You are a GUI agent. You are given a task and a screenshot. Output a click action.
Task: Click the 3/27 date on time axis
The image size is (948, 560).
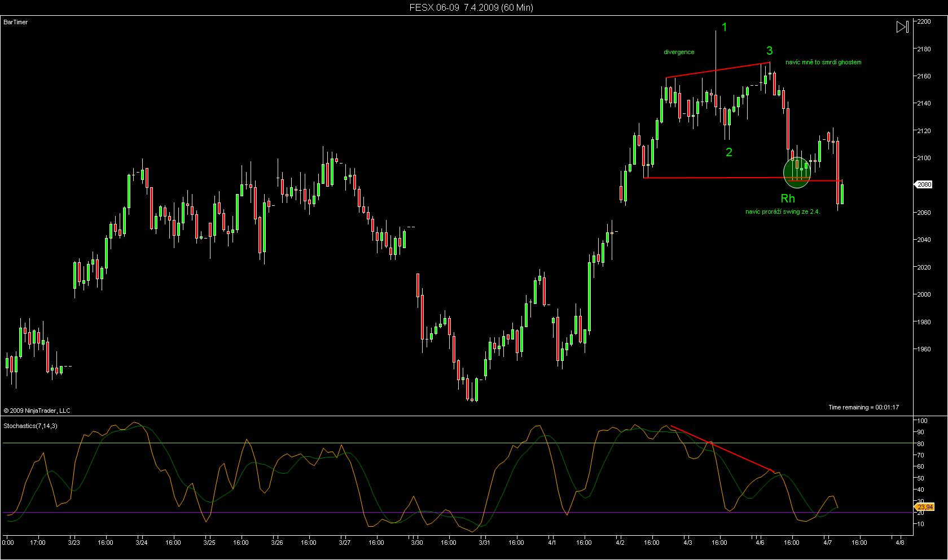(345, 543)
